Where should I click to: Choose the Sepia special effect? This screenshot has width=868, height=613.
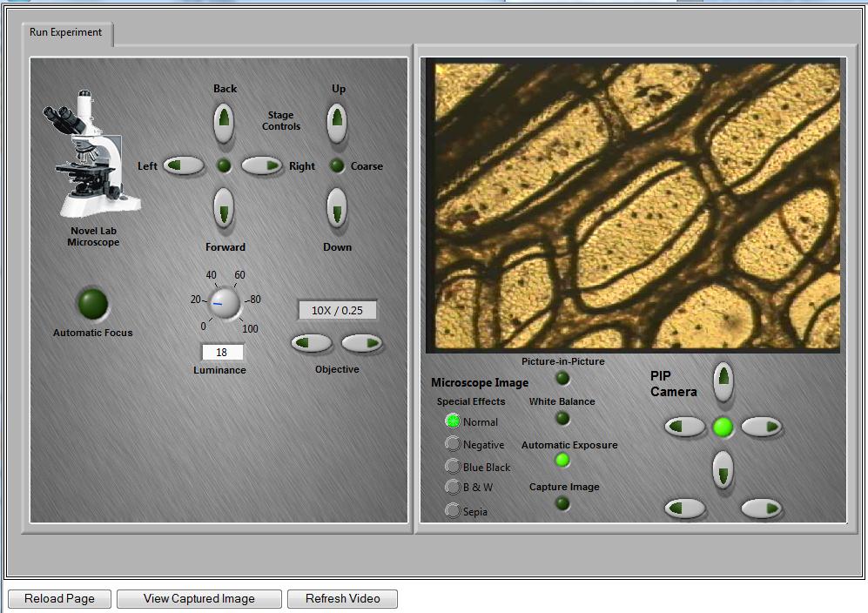[x=453, y=511]
